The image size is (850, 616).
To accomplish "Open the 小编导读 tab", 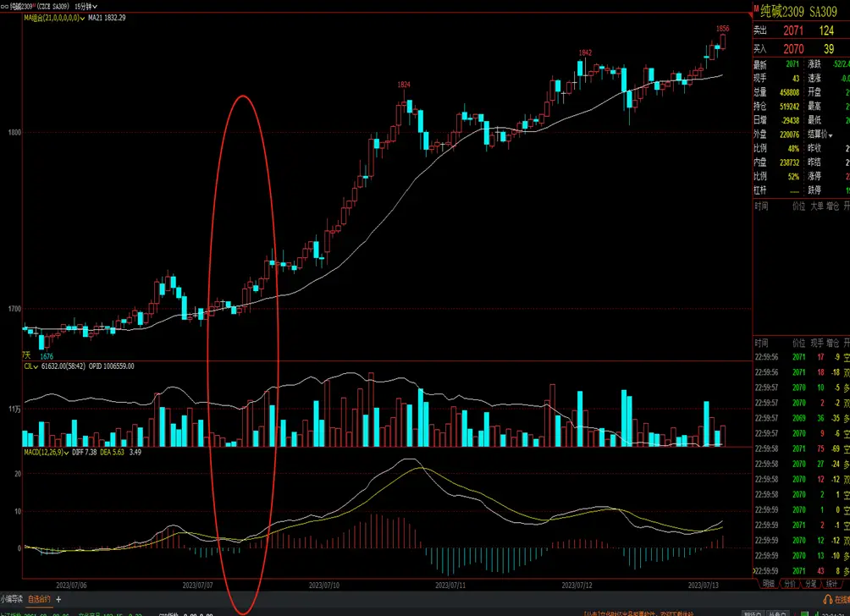I will 12,599.
